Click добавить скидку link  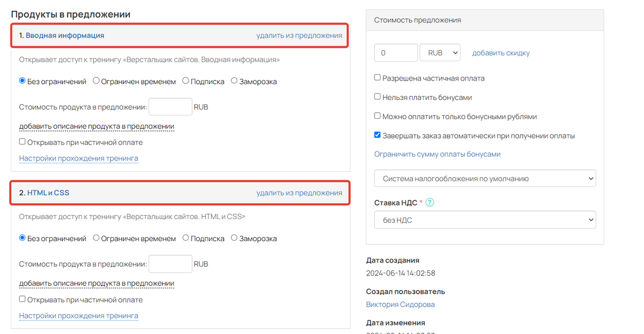coord(501,53)
